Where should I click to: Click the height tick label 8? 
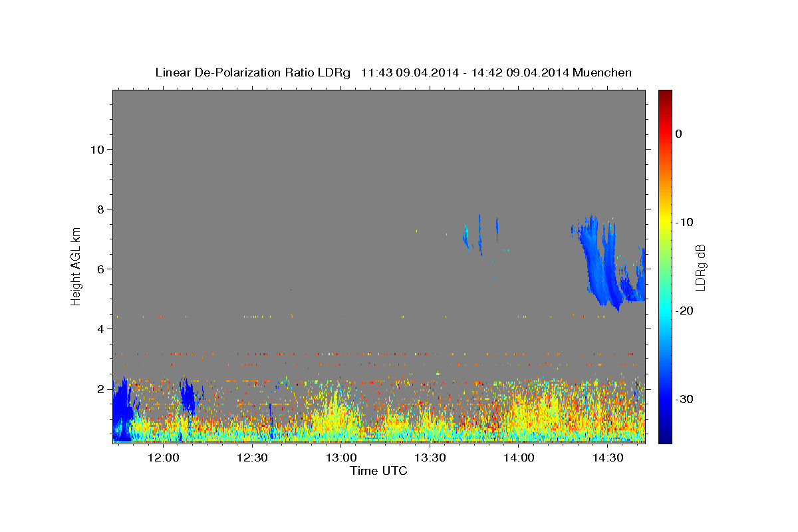pos(101,209)
